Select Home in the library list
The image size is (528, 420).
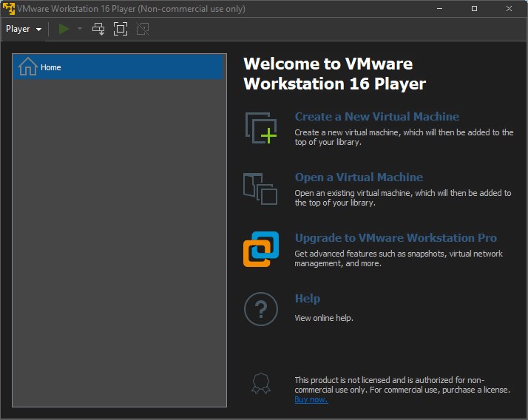coord(118,67)
